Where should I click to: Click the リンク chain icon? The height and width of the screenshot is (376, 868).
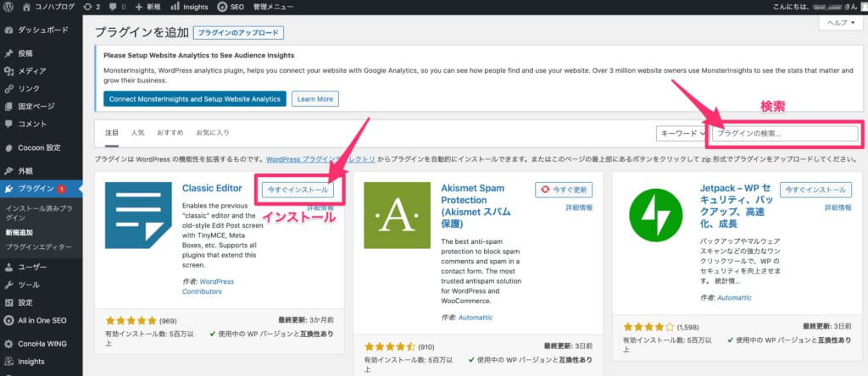8,89
